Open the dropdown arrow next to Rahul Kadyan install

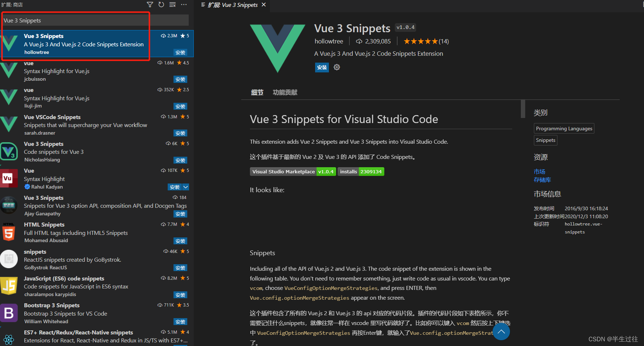pyautogui.click(x=185, y=187)
